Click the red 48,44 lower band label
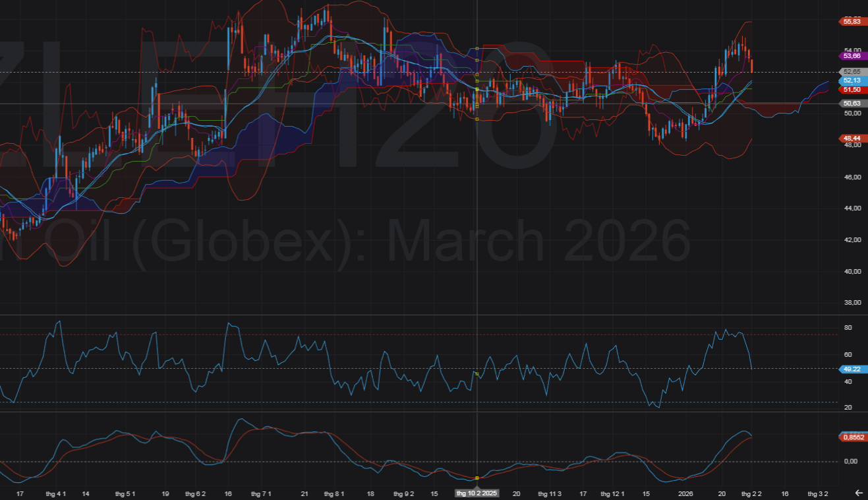 coord(852,138)
